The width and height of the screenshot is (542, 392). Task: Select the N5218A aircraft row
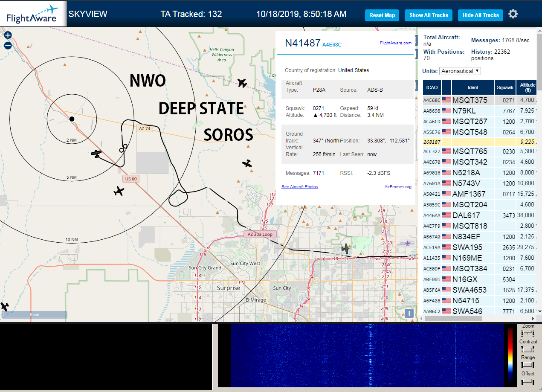(479, 173)
